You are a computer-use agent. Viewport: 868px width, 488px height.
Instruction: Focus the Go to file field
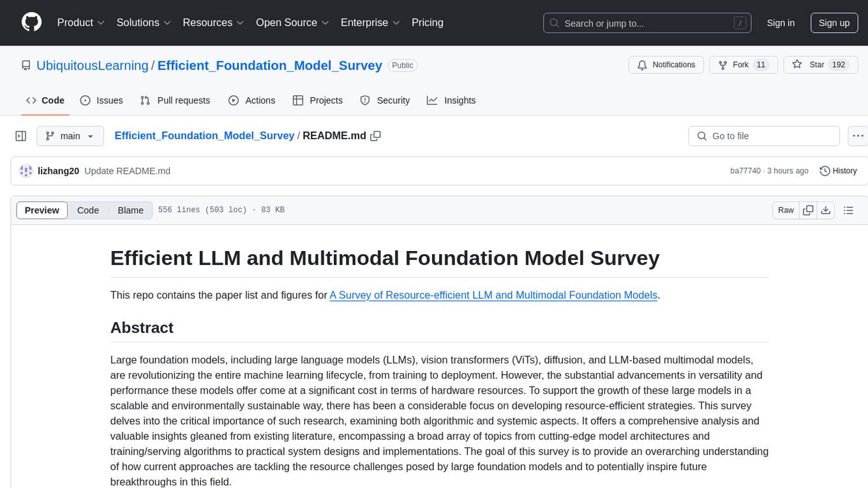764,136
